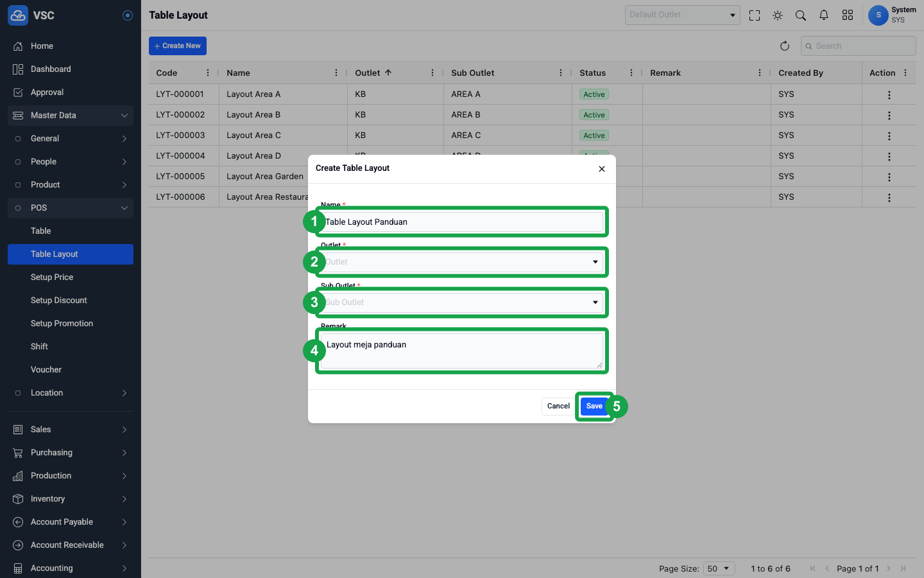Click the Name input field

tap(462, 222)
